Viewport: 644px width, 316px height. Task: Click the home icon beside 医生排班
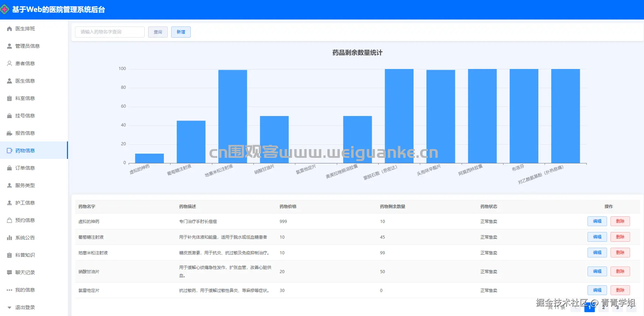9,29
